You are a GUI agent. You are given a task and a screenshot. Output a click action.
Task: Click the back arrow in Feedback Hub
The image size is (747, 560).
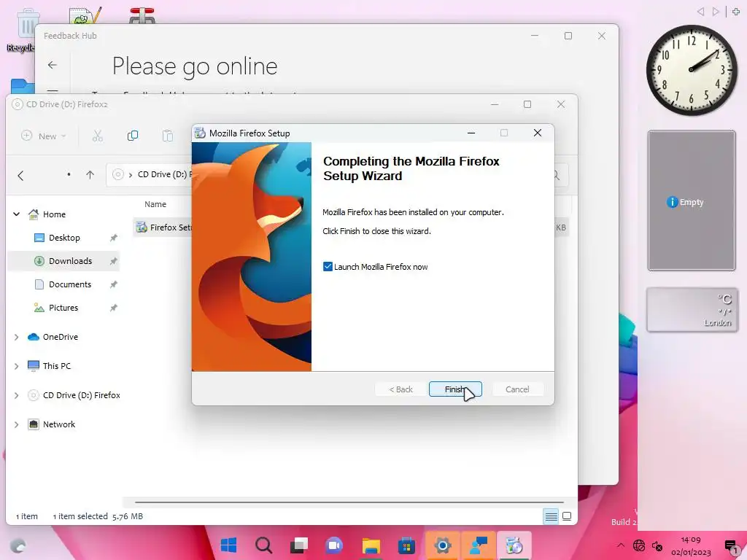(x=53, y=65)
